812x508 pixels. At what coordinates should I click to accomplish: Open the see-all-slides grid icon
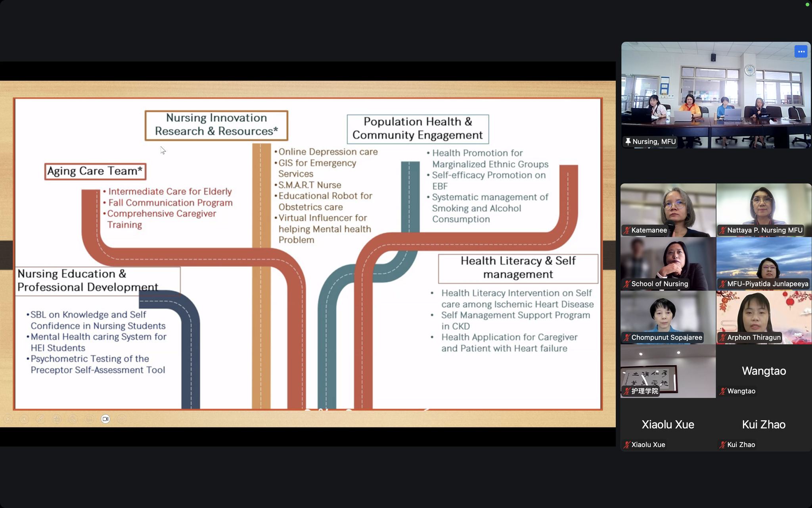tap(57, 419)
